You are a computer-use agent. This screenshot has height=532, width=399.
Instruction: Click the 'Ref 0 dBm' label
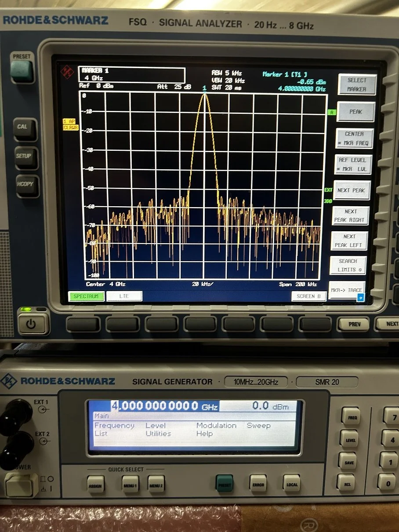tap(96, 86)
